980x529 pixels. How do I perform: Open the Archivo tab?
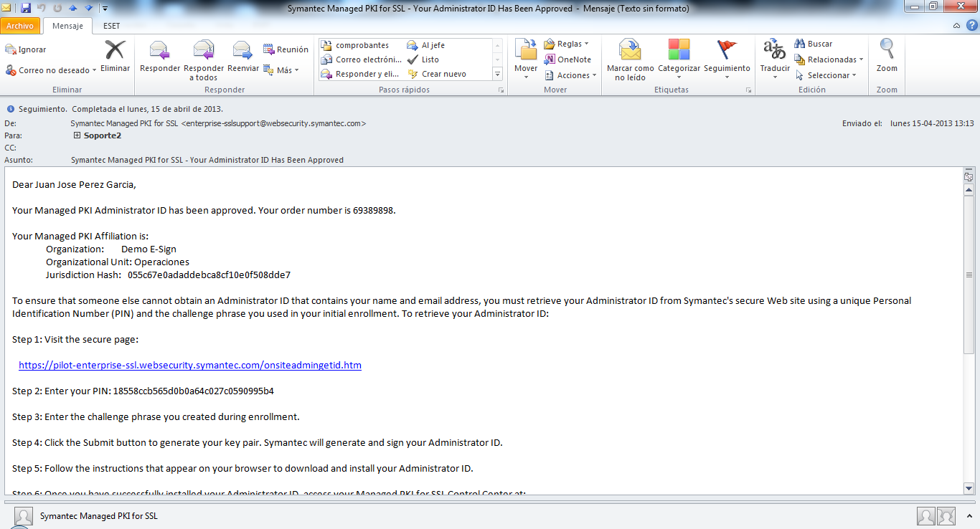pos(20,26)
